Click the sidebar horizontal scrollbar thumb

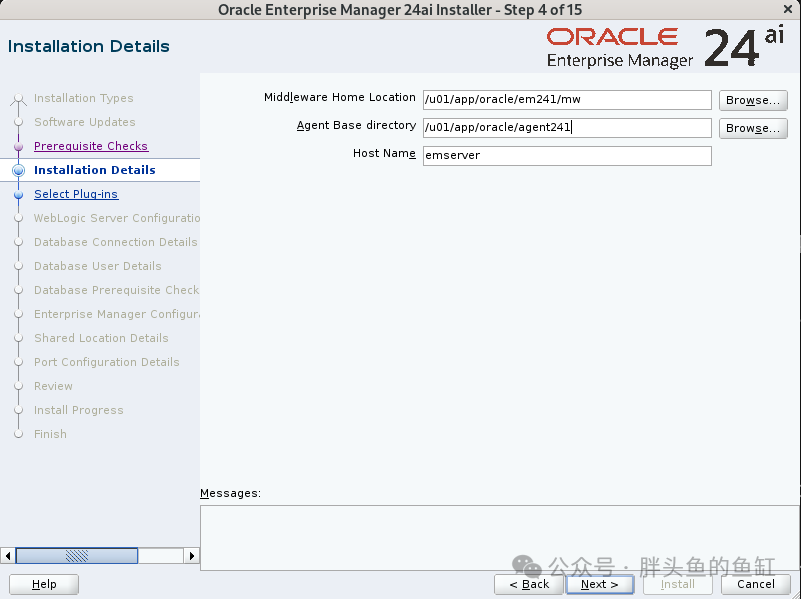77,556
